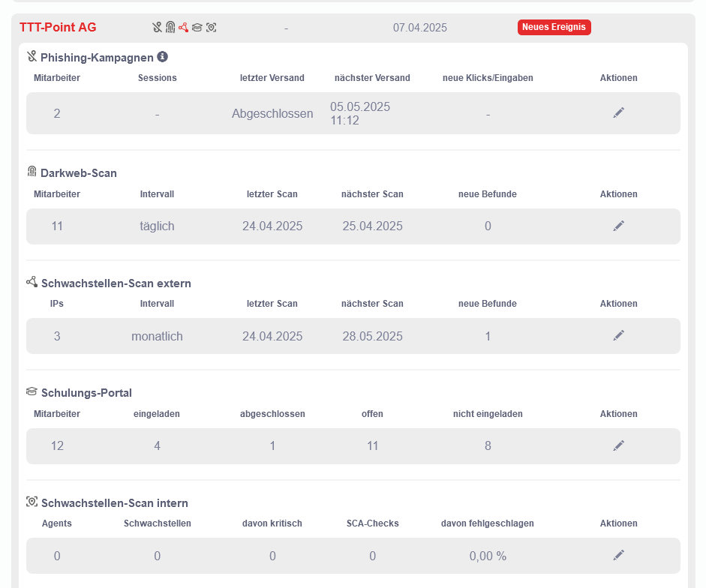Click the graduation cap icon in header

(x=197, y=28)
